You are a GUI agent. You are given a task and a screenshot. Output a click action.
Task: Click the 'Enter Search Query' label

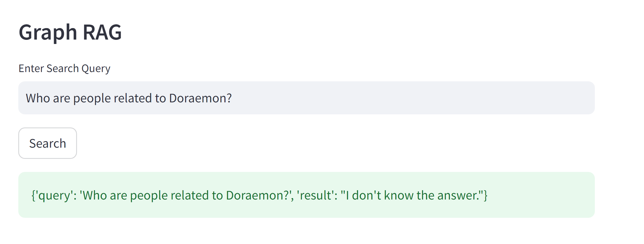point(64,68)
